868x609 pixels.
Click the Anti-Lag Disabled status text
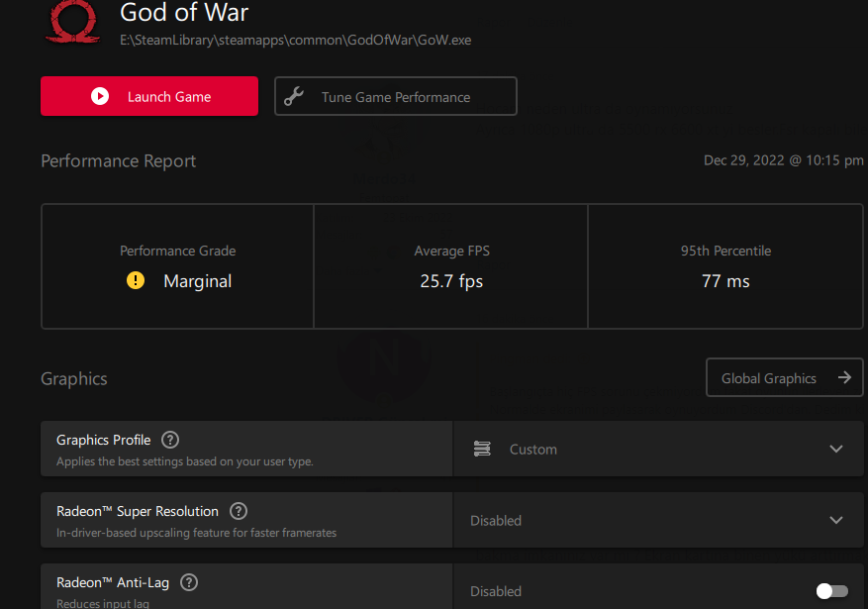(496, 591)
